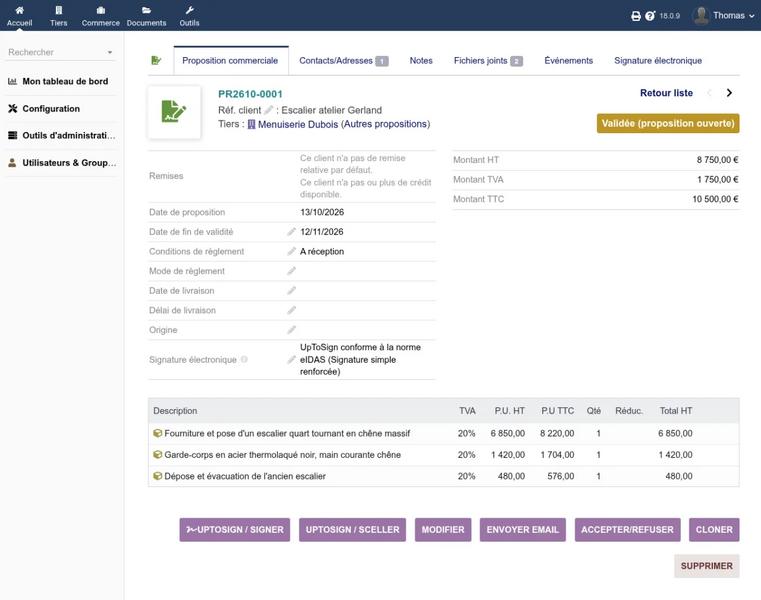Open the Tiers menu
Screen dimensions: 761x600
59,16
